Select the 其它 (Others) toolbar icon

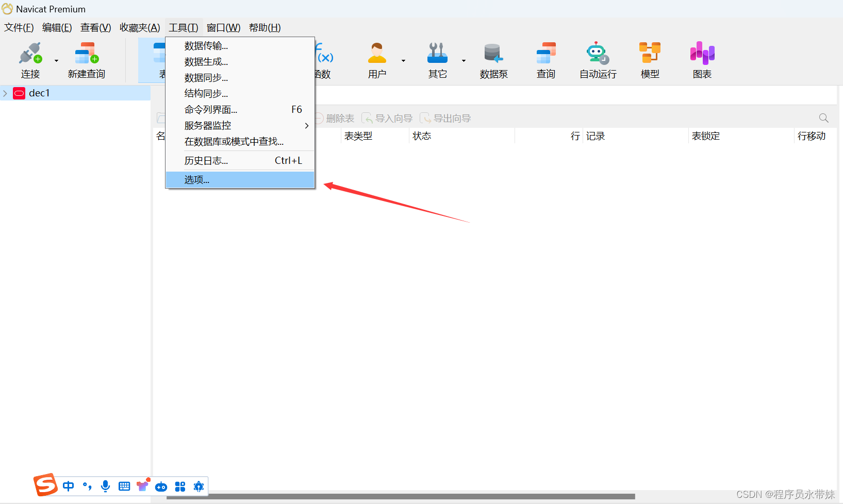click(437, 59)
